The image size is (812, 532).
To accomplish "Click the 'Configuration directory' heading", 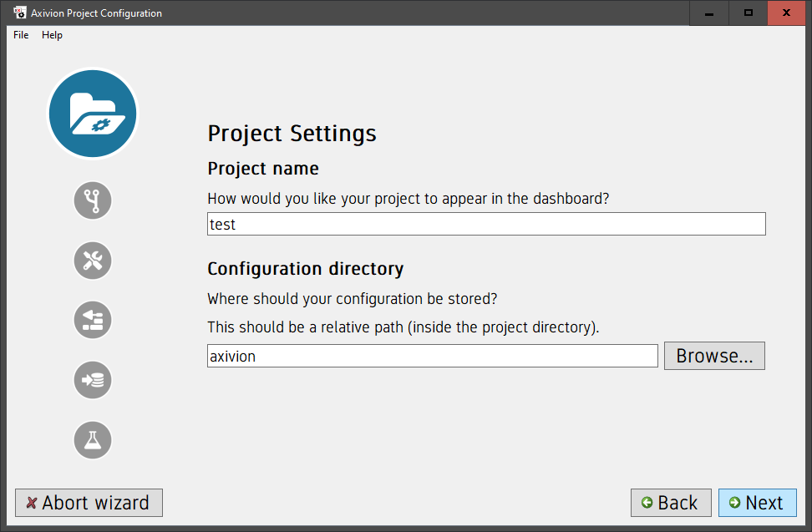I will (306, 269).
